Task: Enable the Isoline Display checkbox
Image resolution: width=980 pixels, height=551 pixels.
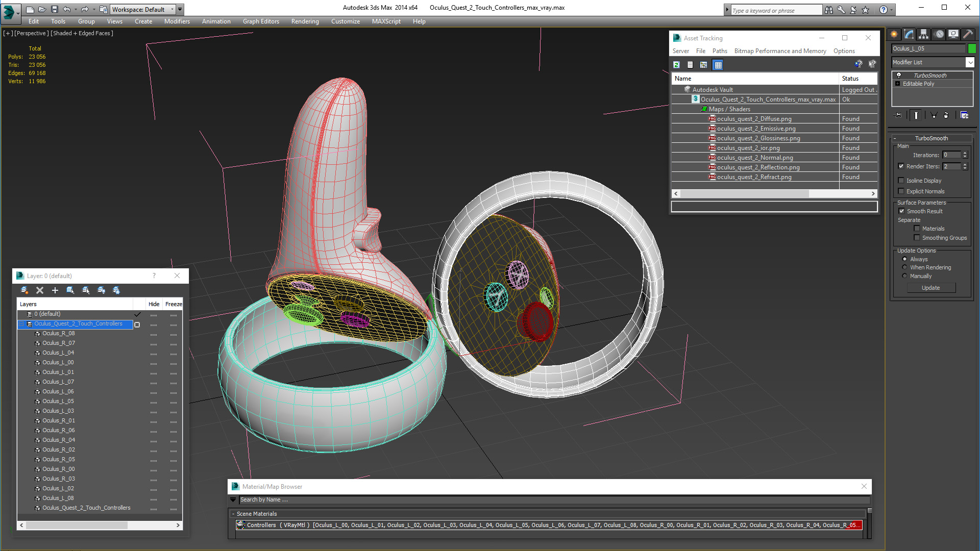Action: coord(901,181)
